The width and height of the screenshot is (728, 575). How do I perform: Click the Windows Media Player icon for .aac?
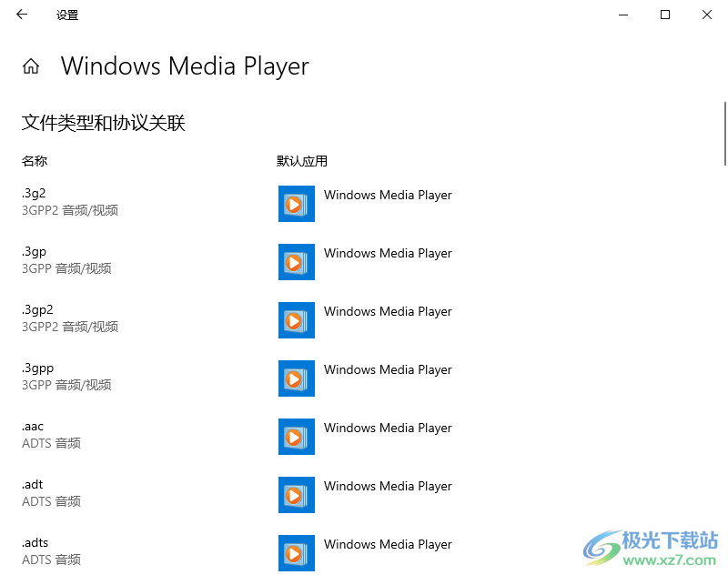coord(297,437)
